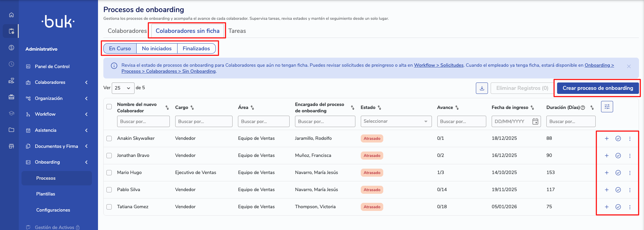
Task: Follow the Workflow > Solicitudes link
Action: [x=438, y=65]
